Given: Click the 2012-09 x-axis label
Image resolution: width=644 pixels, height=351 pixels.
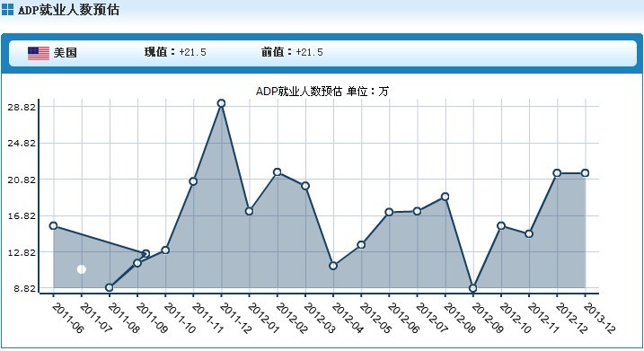Looking at the screenshot, I should (488, 318).
